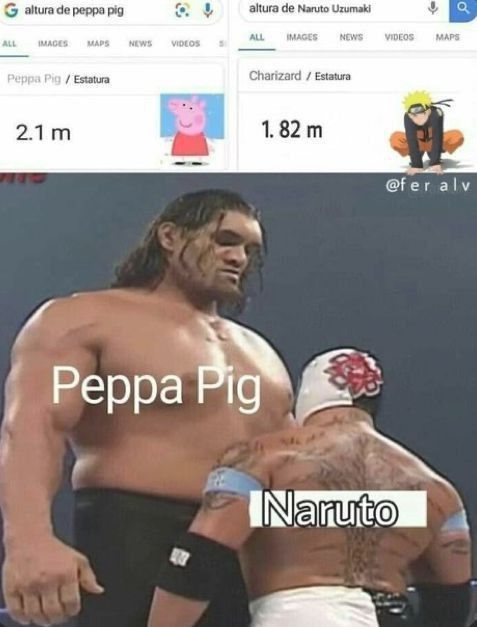Select the ALL tab in left panel
The height and width of the screenshot is (627, 477).
click(x=9, y=43)
